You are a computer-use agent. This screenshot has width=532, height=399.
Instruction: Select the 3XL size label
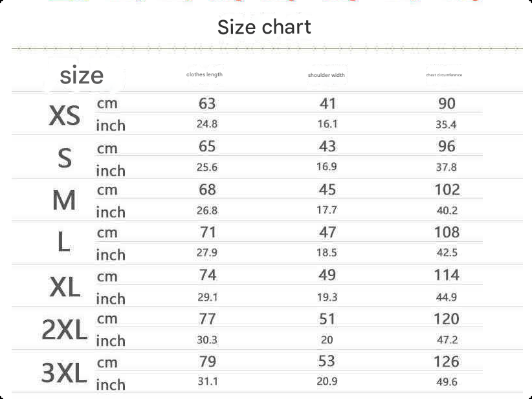[x=64, y=372]
